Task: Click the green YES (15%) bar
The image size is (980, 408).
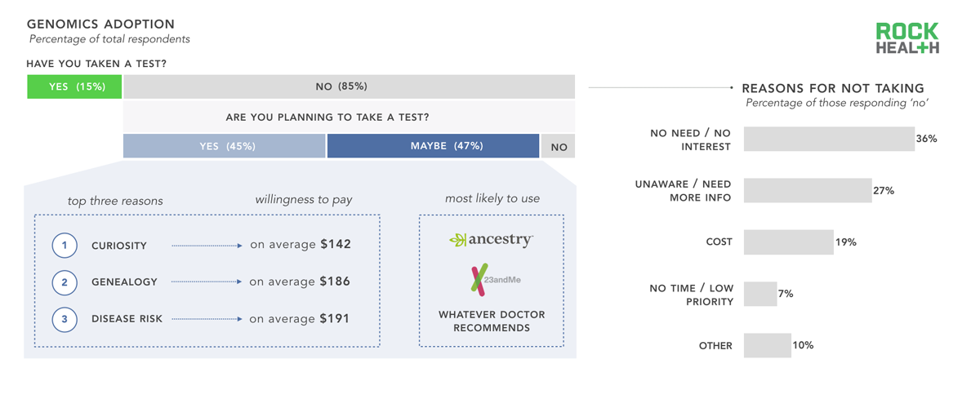Action: coord(74,86)
